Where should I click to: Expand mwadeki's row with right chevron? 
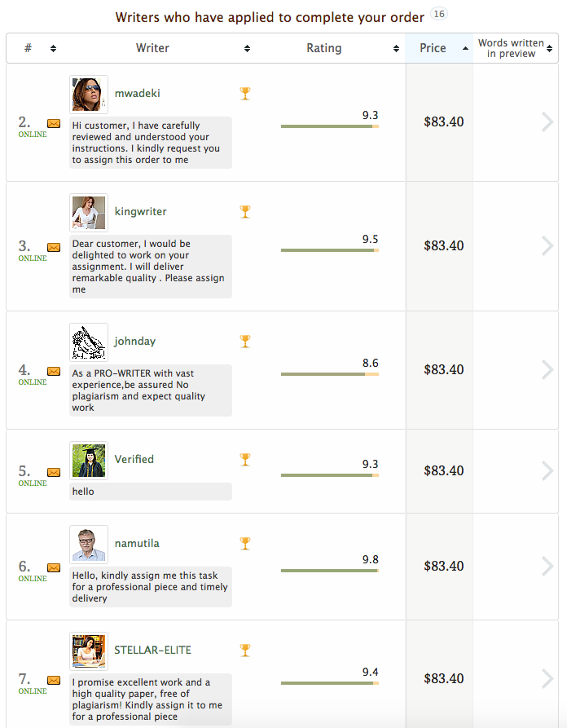pyautogui.click(x=547, y=122)
